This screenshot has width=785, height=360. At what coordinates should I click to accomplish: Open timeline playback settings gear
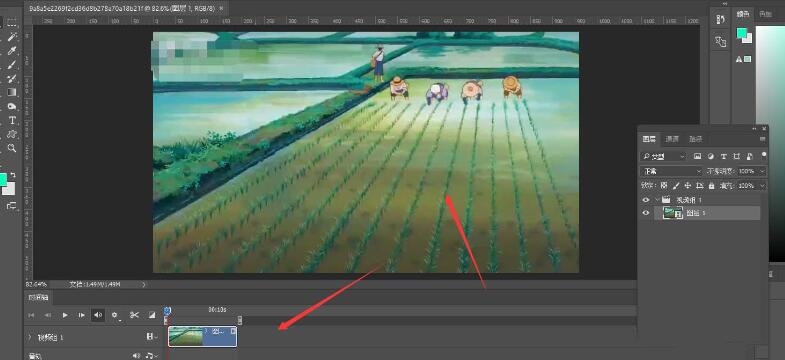115,315
